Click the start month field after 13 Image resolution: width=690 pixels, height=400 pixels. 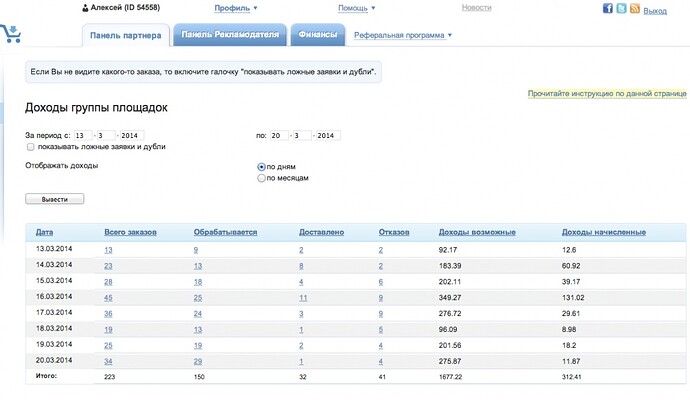[106, 136]
